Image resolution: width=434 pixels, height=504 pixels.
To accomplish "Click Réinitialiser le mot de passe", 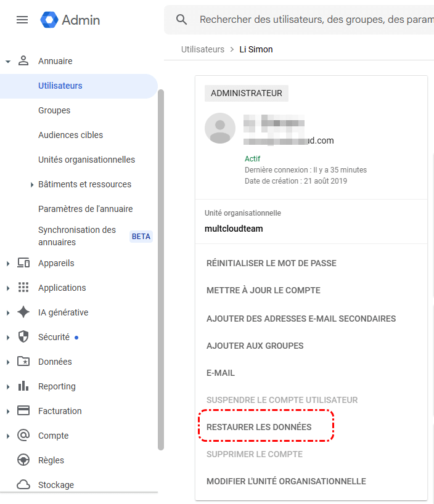I will 271,263.
